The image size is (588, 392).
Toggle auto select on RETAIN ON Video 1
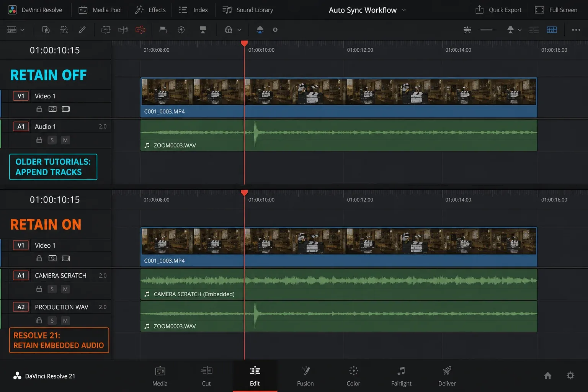click(x=52, y=258)
